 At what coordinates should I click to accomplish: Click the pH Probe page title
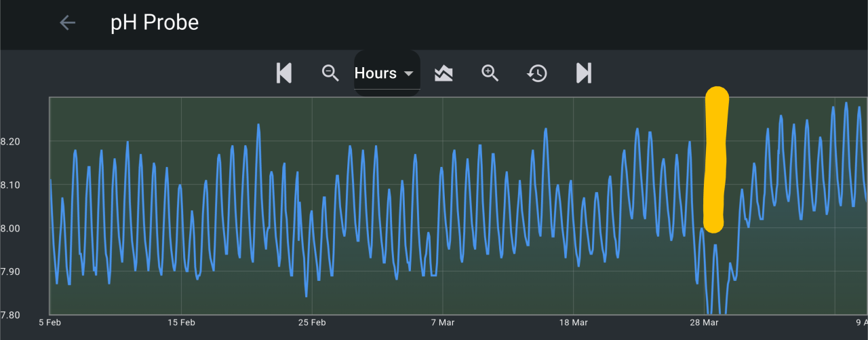pyautogui.click(x=155, y=23)
